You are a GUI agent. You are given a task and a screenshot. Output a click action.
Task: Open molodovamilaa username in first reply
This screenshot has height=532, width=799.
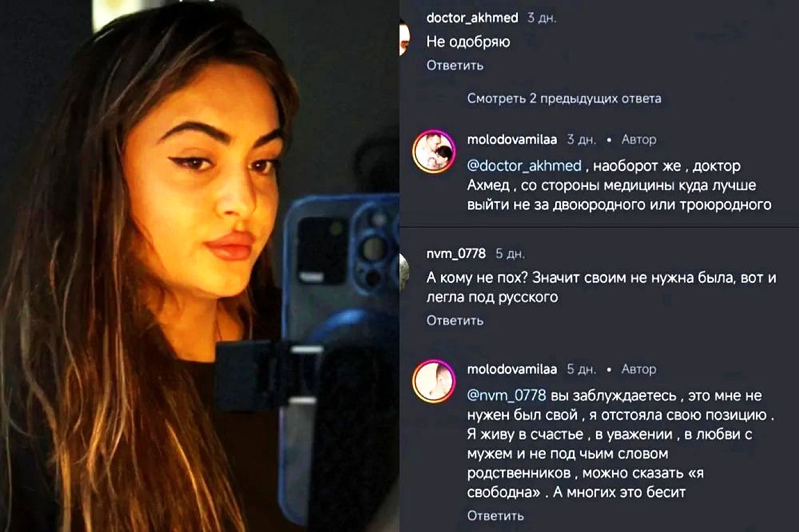click(x=512, y=140)
